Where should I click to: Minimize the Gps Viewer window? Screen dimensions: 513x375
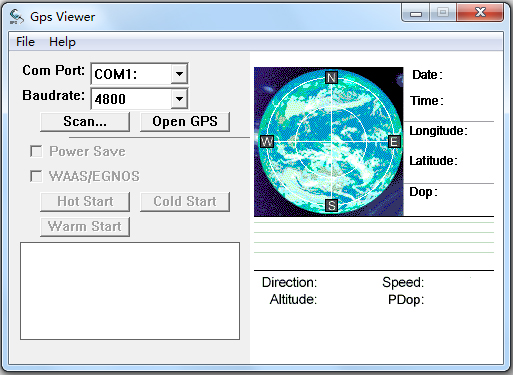coord(416,13)
